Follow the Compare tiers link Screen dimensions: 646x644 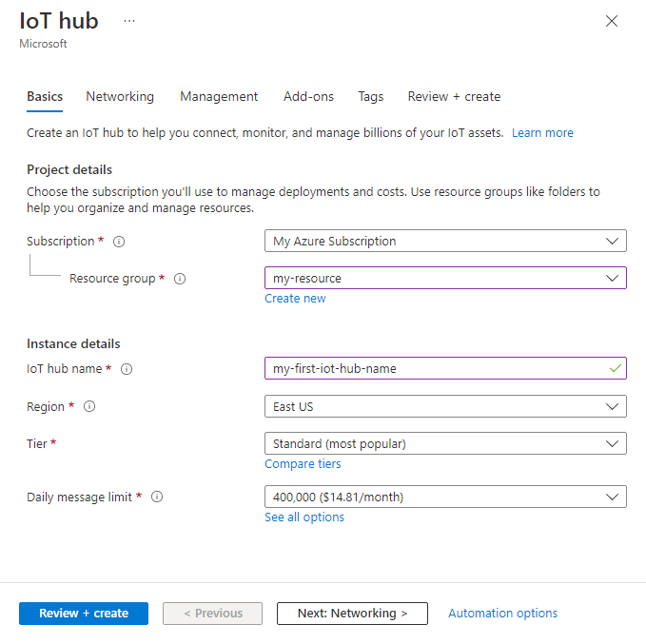(303, 464)
